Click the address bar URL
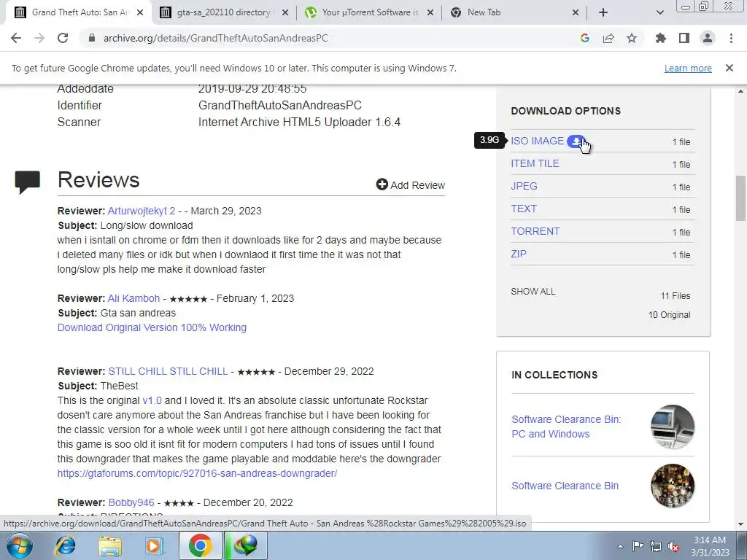Screen dimensions: 747x560 (215, 38)
